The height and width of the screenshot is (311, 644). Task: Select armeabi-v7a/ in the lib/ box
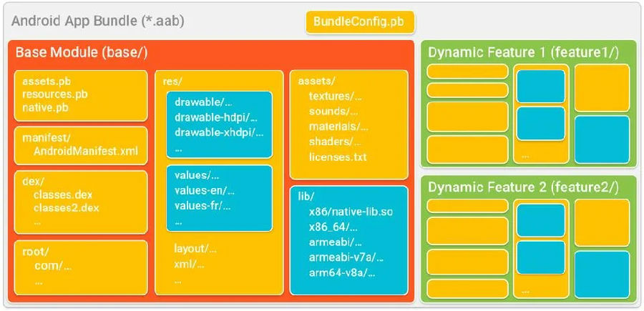pyautogui.click(x=346, y=257)
